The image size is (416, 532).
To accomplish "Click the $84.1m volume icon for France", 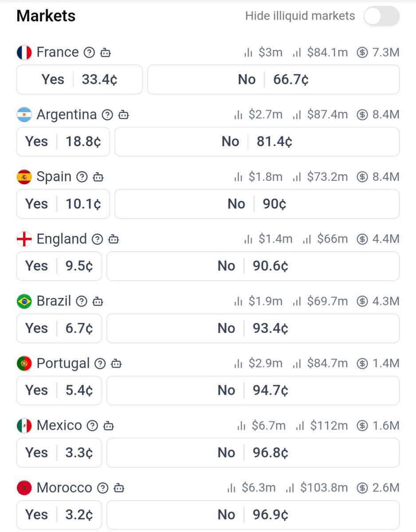I will click(297, 53).
